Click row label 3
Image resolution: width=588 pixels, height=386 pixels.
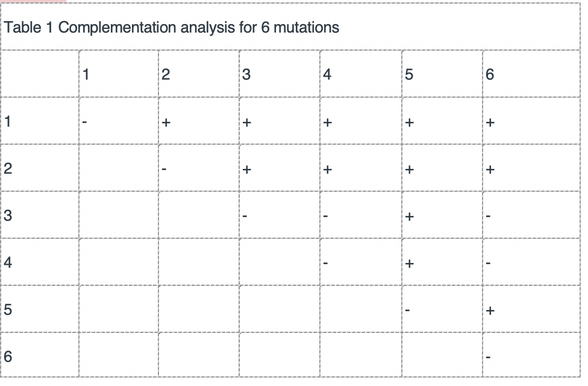click(8, 215)
